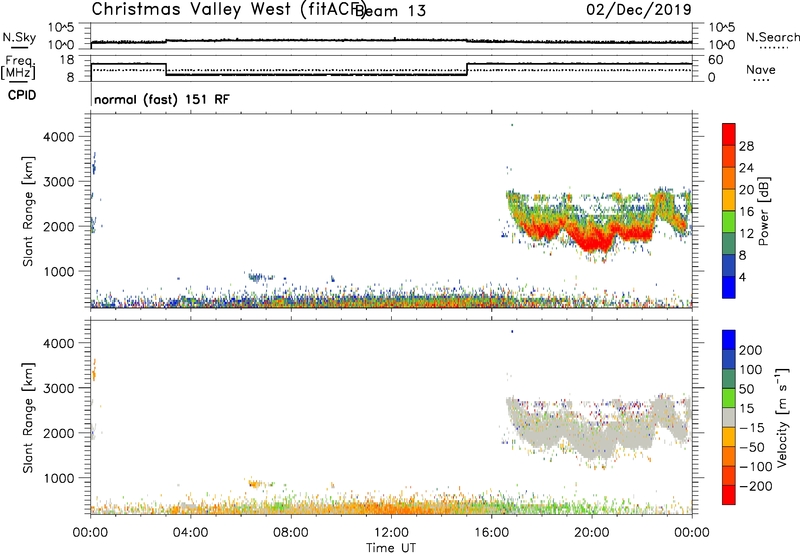The height and width of the screenshot is (554, 800).
Task: Click the '-15' label on Velocity colorbar
Action: 752,428
